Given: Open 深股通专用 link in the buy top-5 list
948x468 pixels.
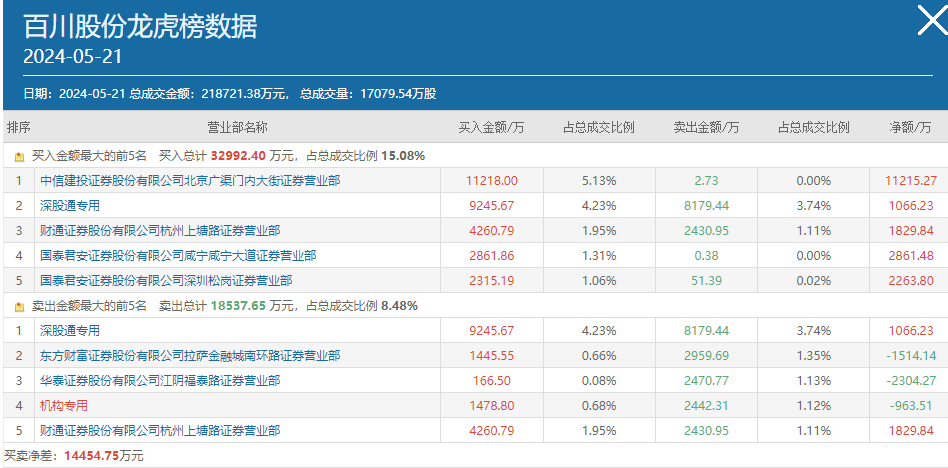Looking at the screenshot, I should point(70,206).
